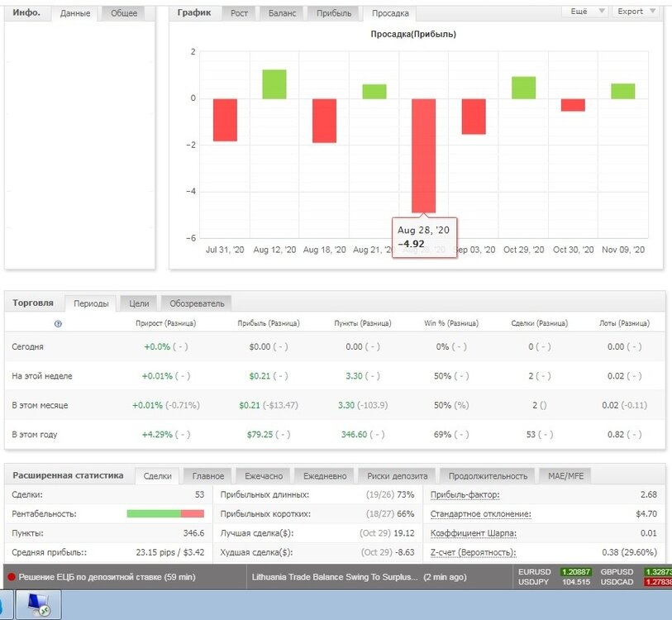Click the Oct 29 '20 green bar
The height and width of the screenshot is (620, 672).
(523, 88)
